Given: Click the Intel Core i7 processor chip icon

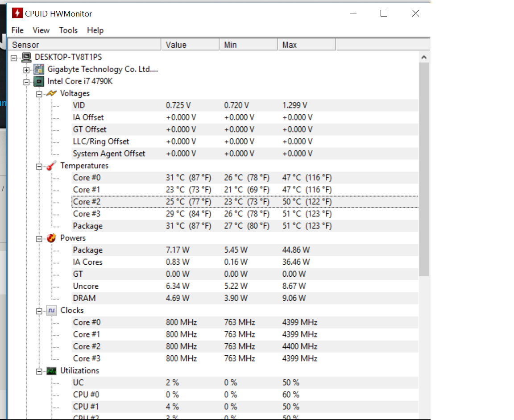Looking at the screenshot, I should pyautogui.click(x=39, y=81).
